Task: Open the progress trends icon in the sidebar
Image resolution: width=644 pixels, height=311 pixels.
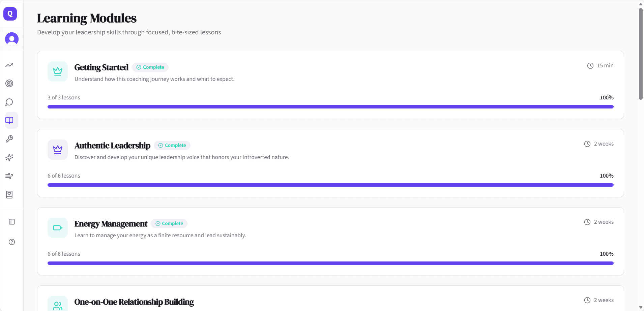Action: (x=9, y=65)
